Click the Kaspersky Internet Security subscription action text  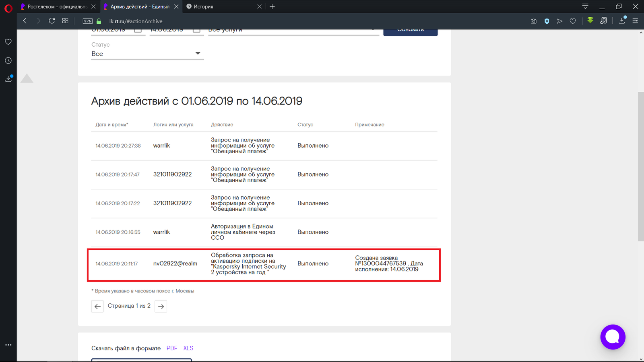pos(248,264)
